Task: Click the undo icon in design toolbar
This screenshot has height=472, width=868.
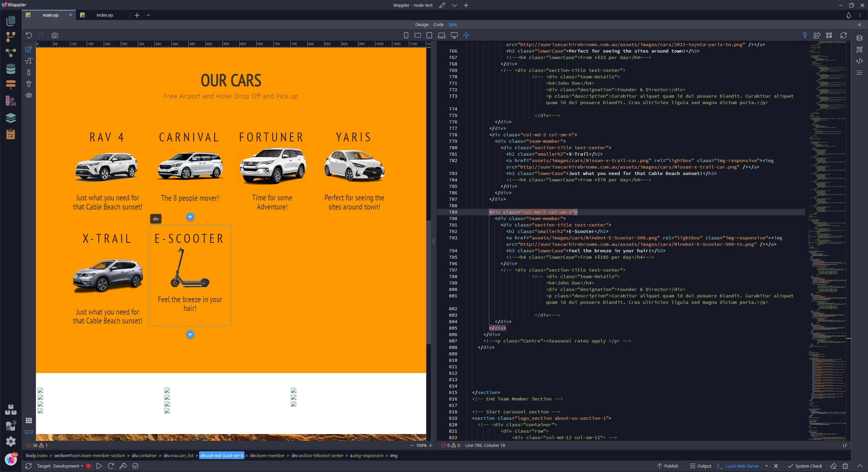Action: pyautogui.click(x=29, y=35)
